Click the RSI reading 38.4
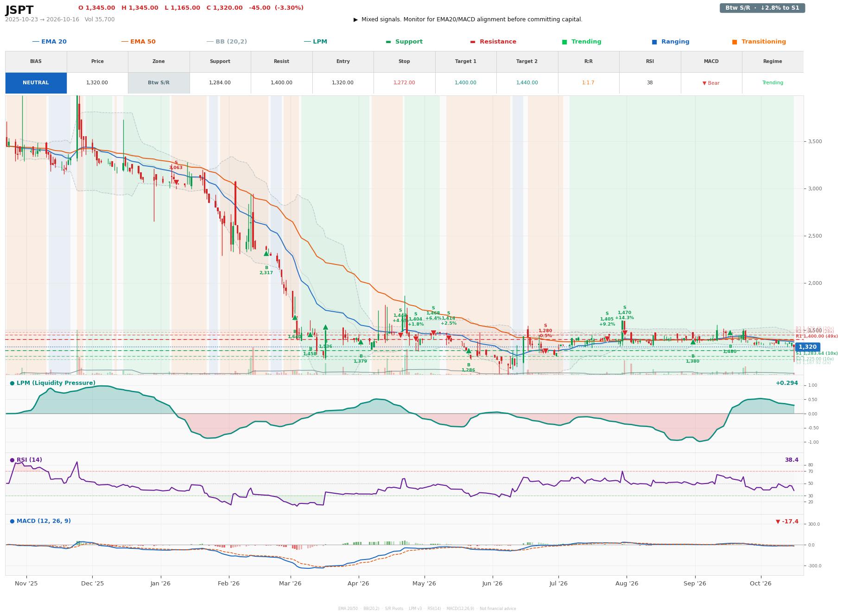 coord(792,460)
